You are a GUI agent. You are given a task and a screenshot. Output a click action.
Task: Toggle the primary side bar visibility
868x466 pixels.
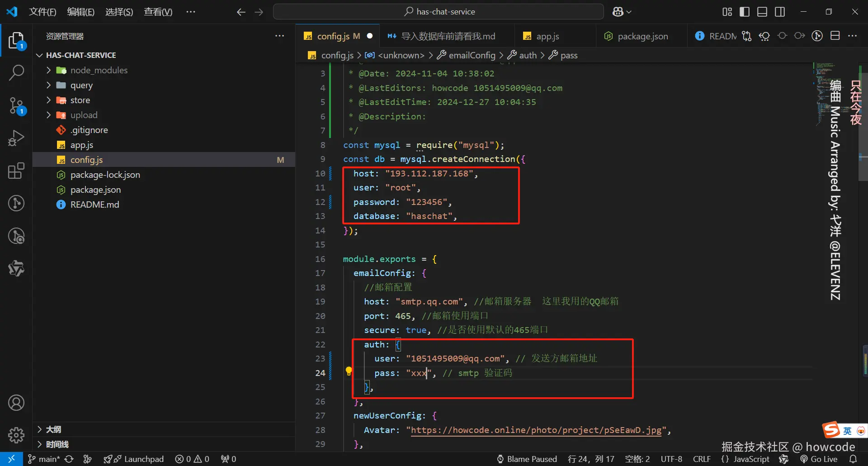[x=745, y=12]
